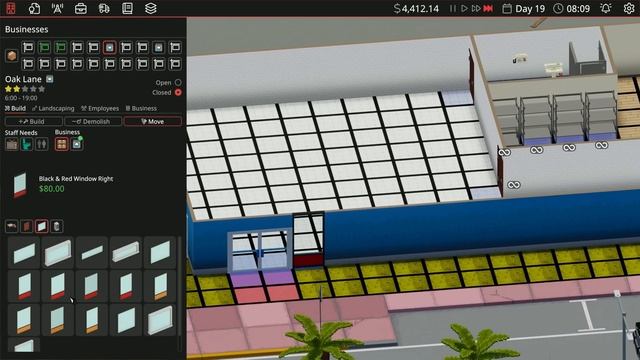Click the notification bell icon
The image size is (640, 360).
[606, 8]
